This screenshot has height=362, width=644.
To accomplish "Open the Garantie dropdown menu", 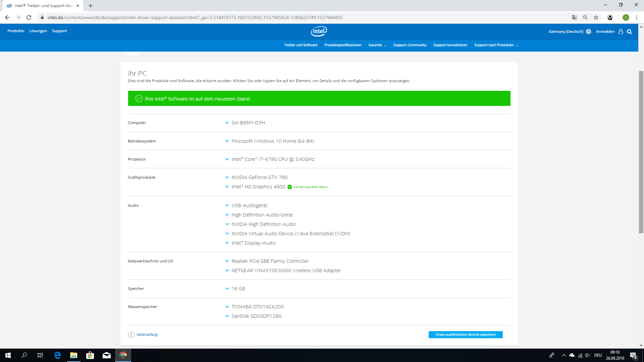I will point(377,45).
